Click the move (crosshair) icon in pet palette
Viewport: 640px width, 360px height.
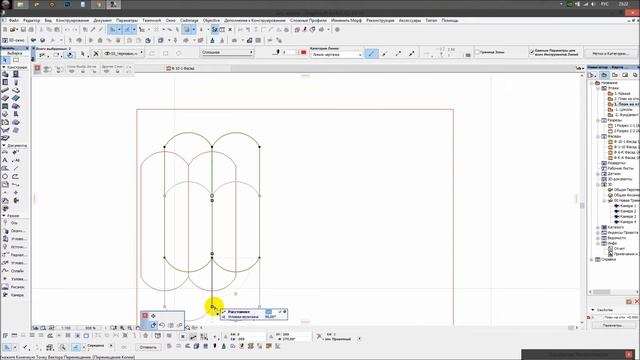[x=153, y=316]
